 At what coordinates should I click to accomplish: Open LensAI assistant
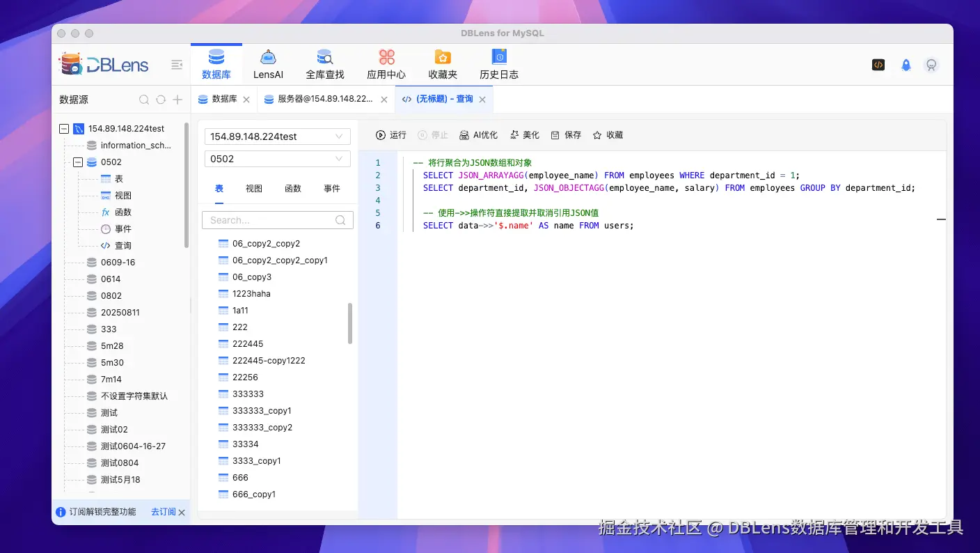pyautogui.click(x=268, y=65)
